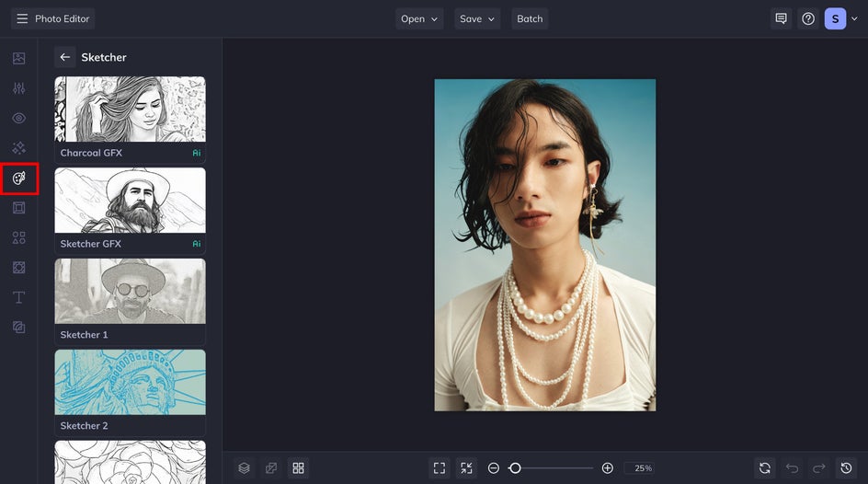868x484 pixels.
Task: Open the Graphics shapes sidebar icon
Action: [x=18, y=237]
